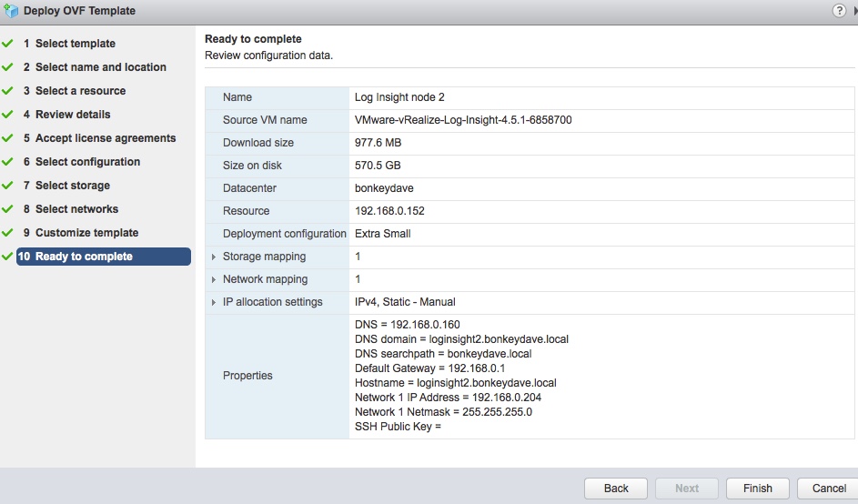
Task: Click the Review configuration data text
Action: [x=268, y=55]
